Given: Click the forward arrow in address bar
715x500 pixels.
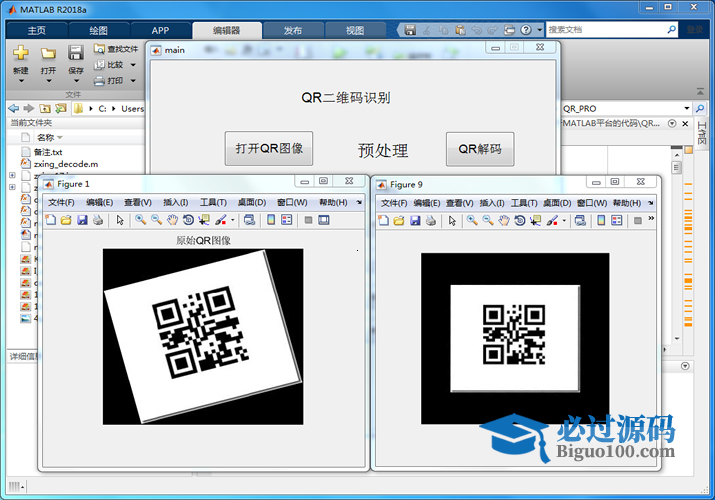Looking at the screenshot, I should pos(29,108).
